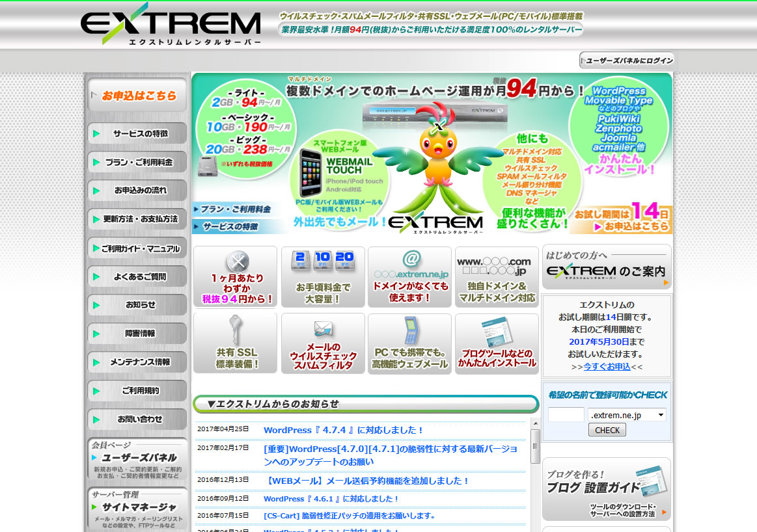Click the mobile phone icon for 高機能ウェブメール
Viewport: 757px width, 532px height.
410,330
